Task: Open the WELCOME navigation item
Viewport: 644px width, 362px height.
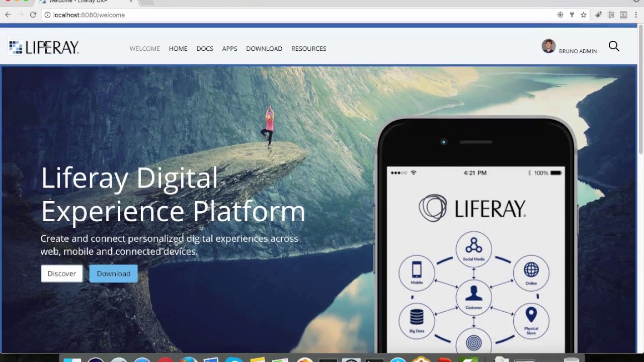Action: click(145, 49)
